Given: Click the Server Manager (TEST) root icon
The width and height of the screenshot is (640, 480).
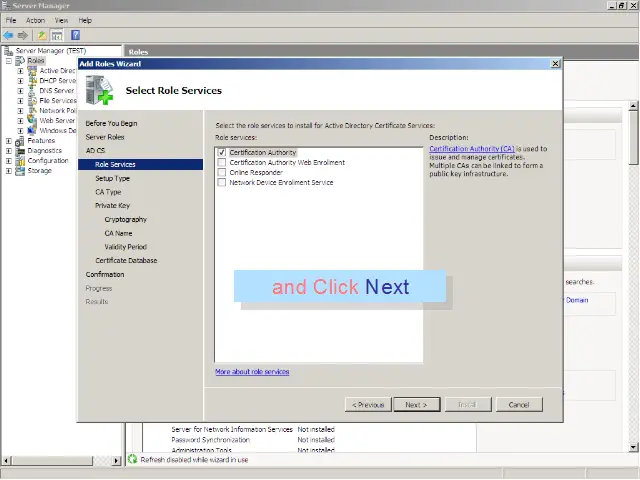Looking at the screenshot, I should click(8, 51).
